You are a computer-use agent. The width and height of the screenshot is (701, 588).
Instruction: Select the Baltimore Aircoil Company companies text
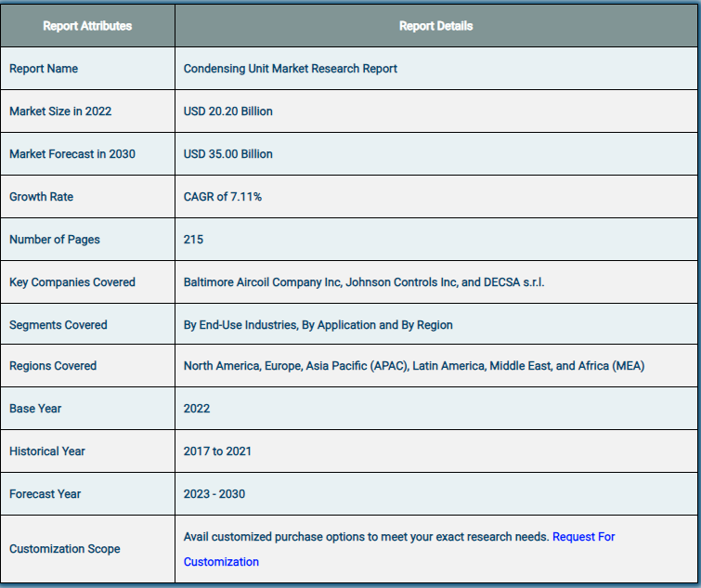[x=364, y=282]
